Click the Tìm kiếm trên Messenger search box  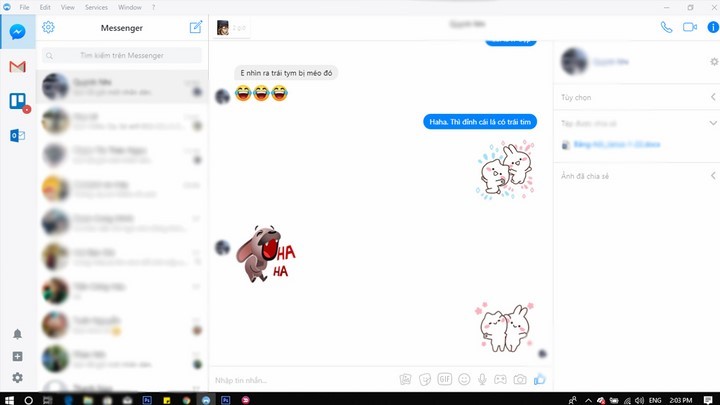pyautogui.click(x=122, y=56)
